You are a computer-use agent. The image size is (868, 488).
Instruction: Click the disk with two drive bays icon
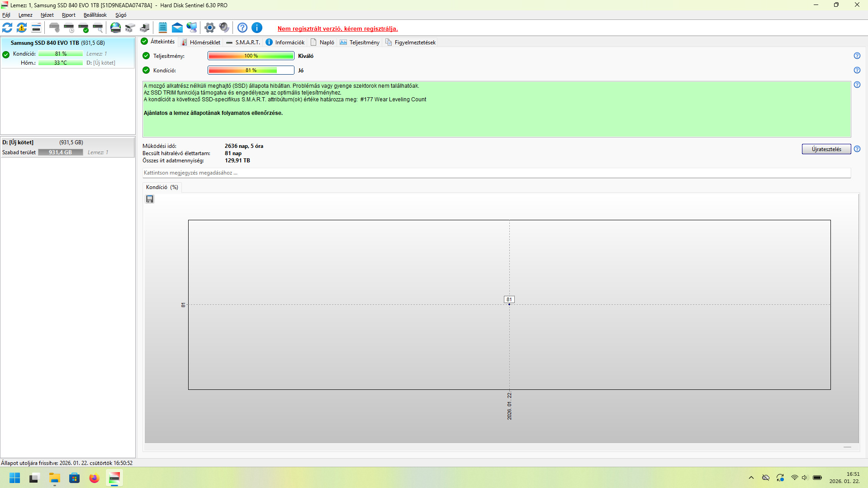(x=130, y=28)
